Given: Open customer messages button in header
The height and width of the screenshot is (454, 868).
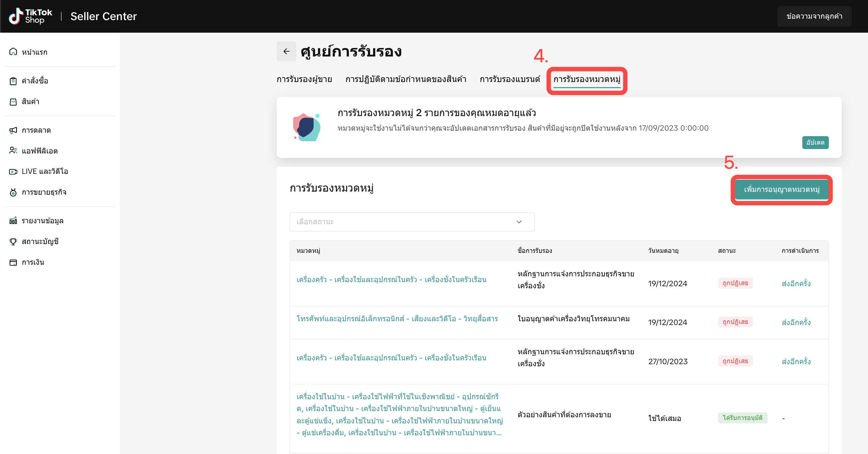Looking at the screenshot, I should pyautogui.click(x=814, y=16).
